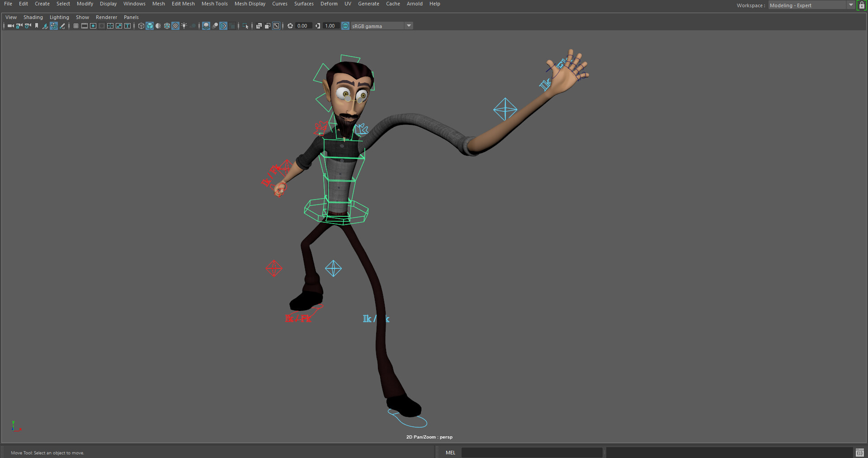Open the Script Editor from the status bar
The width and height of the screenshot is (868, 458).
[859, 453]
